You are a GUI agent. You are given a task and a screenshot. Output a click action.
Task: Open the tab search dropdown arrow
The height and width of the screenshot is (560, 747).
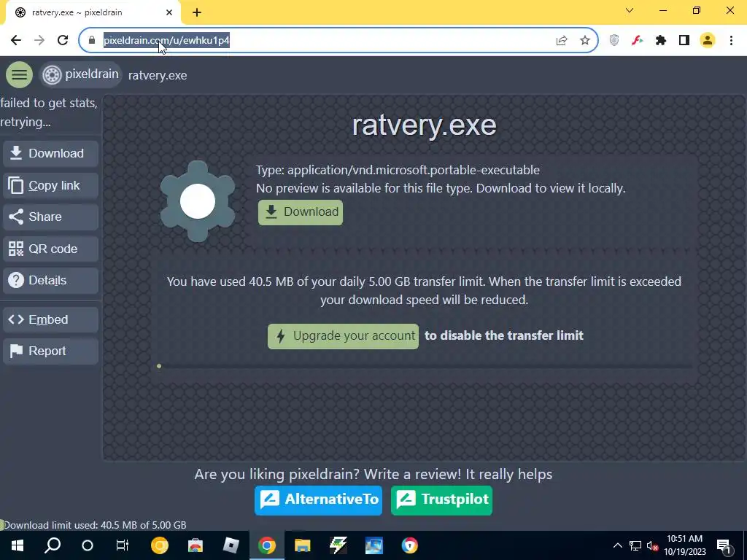(x=630, y=10)
